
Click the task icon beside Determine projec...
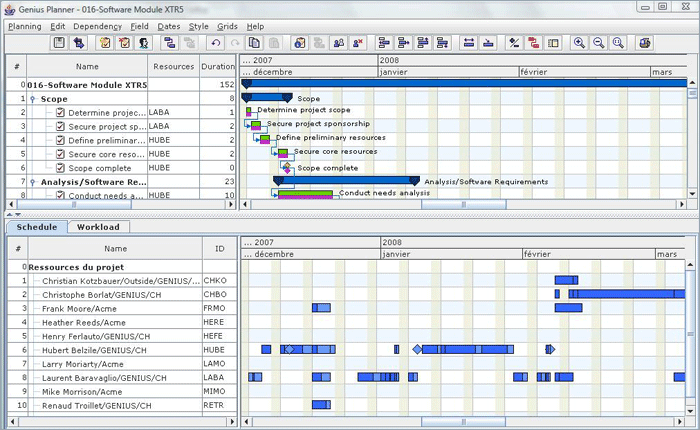tap(60, 113)
